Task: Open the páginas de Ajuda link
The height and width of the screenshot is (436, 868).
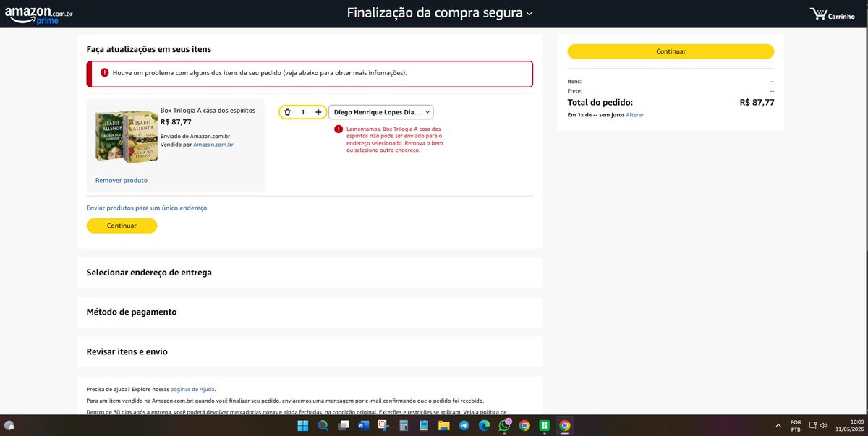Action: (x=192, y=389)
